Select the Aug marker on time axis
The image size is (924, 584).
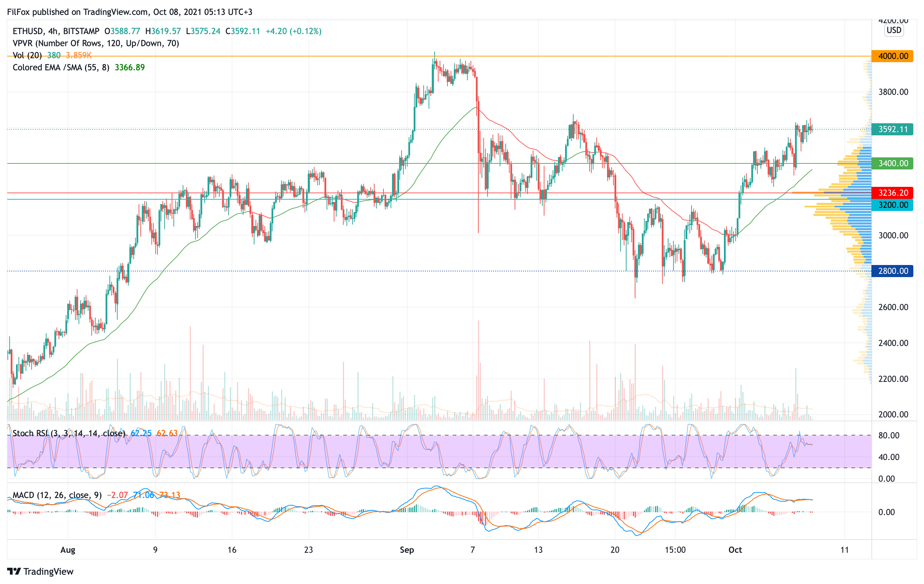(x=68, y=550)
